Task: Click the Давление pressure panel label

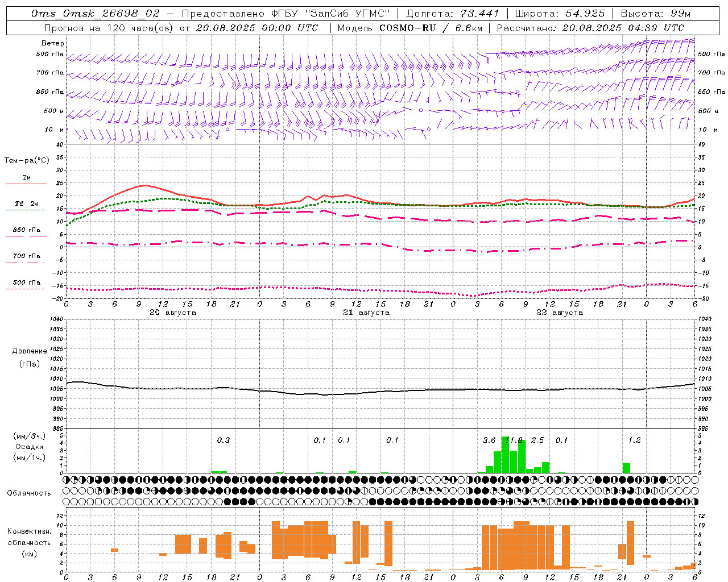Action: (30, 351)
